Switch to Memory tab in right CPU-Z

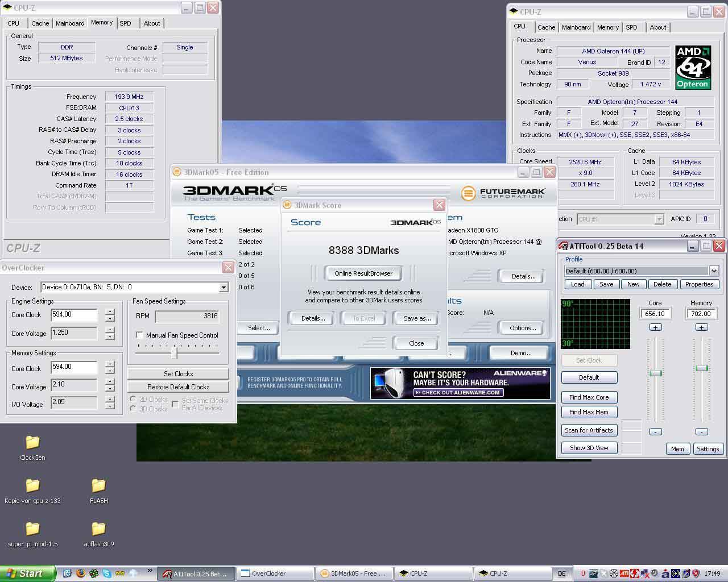pos(608,27)
